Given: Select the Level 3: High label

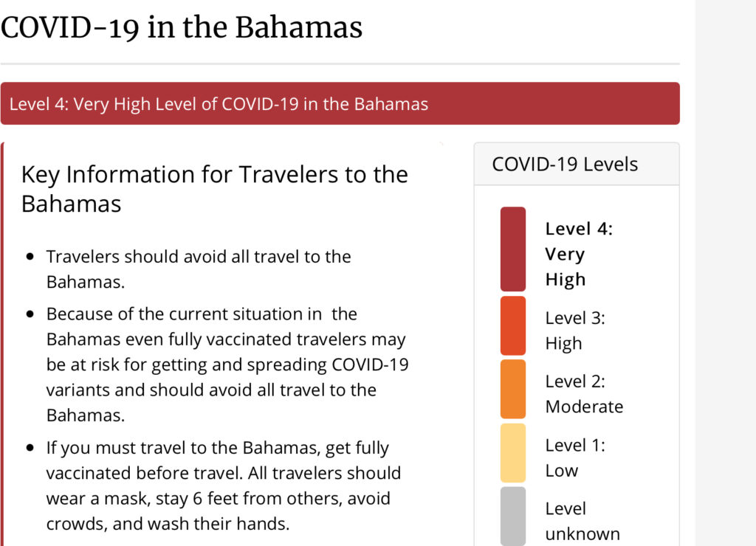Looking at the screenshot, I should pyautogui.click(x=574, y=331).
